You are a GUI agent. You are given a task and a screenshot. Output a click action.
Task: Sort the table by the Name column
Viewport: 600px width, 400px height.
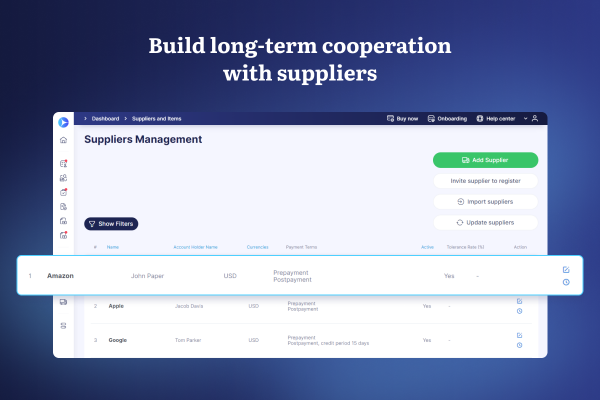[x=113, y=246]
